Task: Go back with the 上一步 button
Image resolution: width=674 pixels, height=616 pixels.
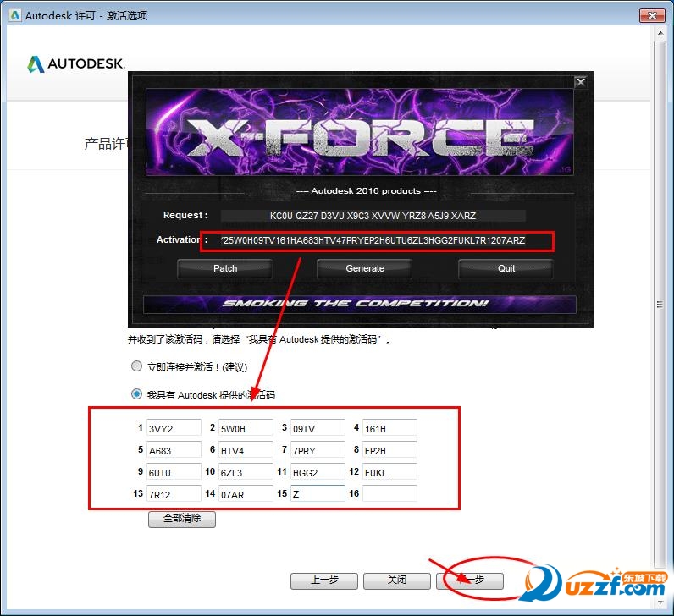Action: 324,580
